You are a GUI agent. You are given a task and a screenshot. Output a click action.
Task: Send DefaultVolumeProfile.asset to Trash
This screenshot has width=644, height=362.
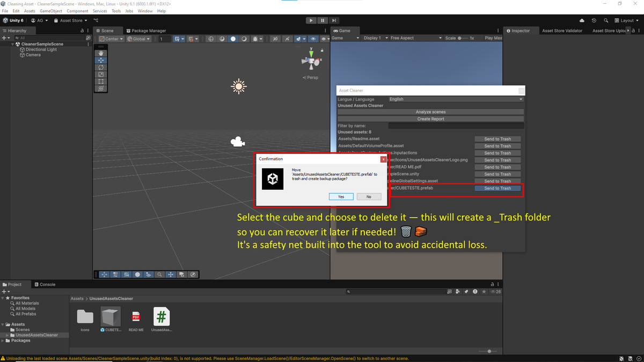(x=497, y=146)
